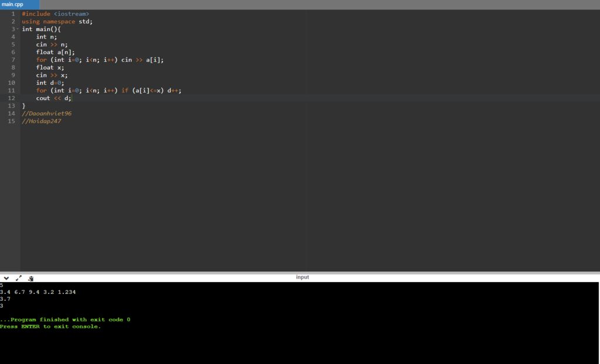The height and width of the screenshot is (364, 600).
Task: Click line number 15 in gutter
Action: 11,121
